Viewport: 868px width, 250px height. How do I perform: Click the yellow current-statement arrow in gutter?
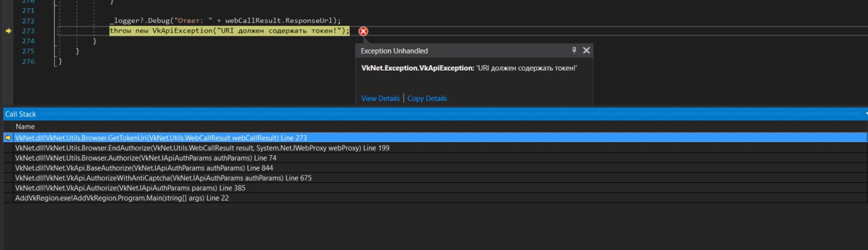tap(8, 31)
